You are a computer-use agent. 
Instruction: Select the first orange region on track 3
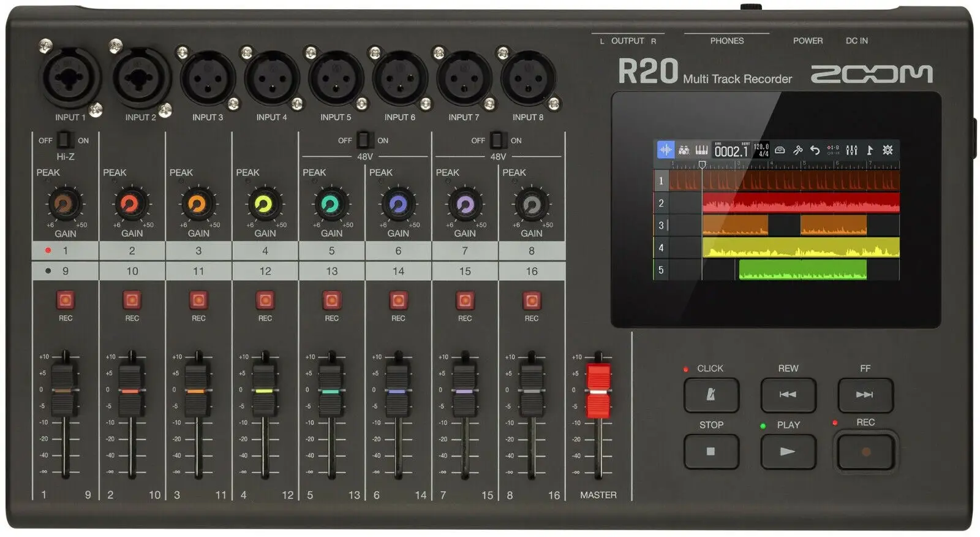(735, 225)
